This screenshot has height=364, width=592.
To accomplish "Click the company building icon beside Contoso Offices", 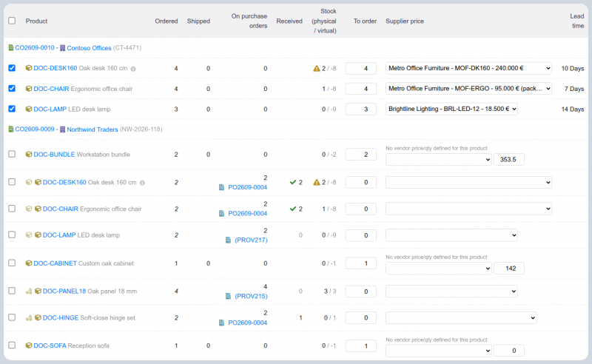I will pyautogui.click(x=63, y=48).
